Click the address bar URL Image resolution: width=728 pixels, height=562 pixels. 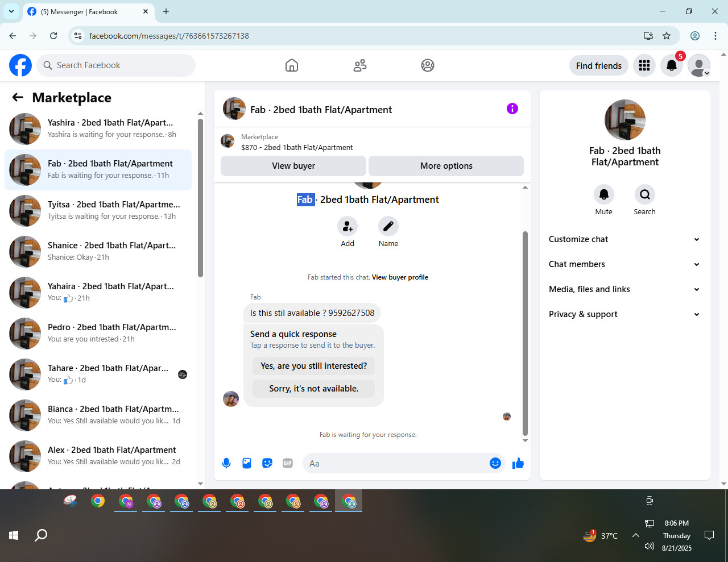pos(169,36)
